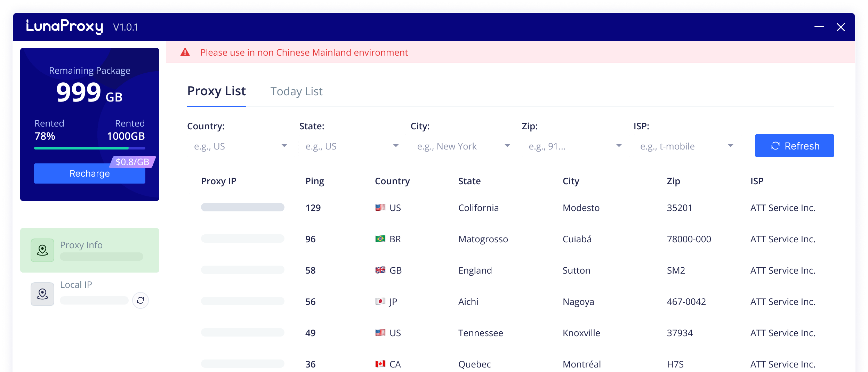Image resolution: width=868 pixels, height=372 pixels.
Task: Switch to the Today List tab
Action: pyautogui.click(x=296, y=91)
